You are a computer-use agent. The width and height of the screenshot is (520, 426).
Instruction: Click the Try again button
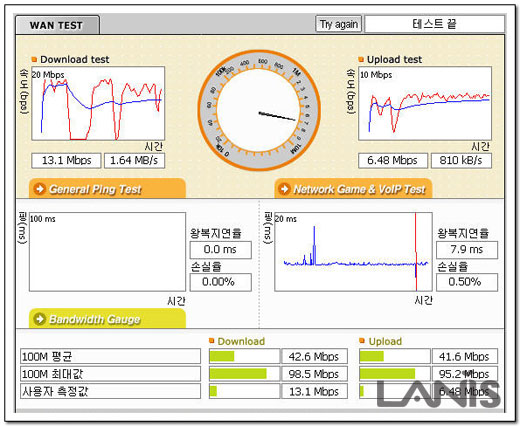[x=339, y=24]
